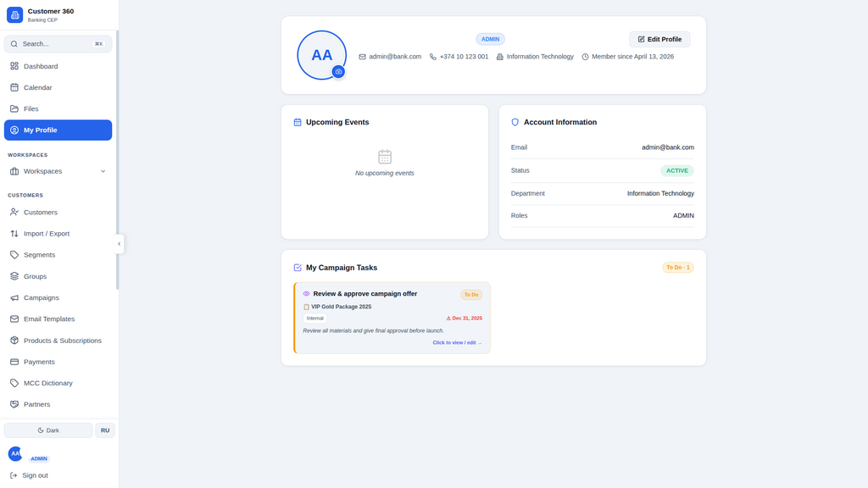868x488 pixels.
Task: Toggle Dark theme mode
Action: (x=48, y=430)
